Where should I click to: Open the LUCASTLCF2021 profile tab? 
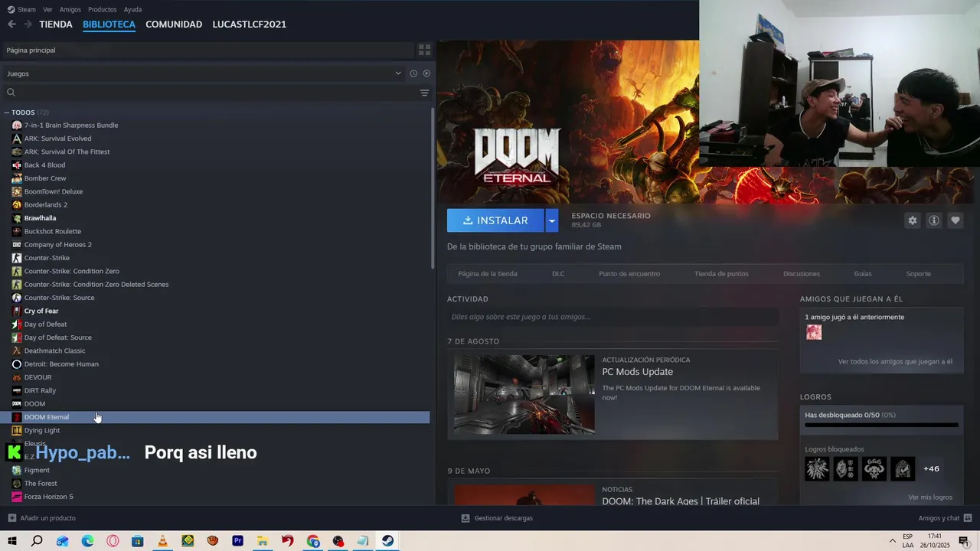250,24
